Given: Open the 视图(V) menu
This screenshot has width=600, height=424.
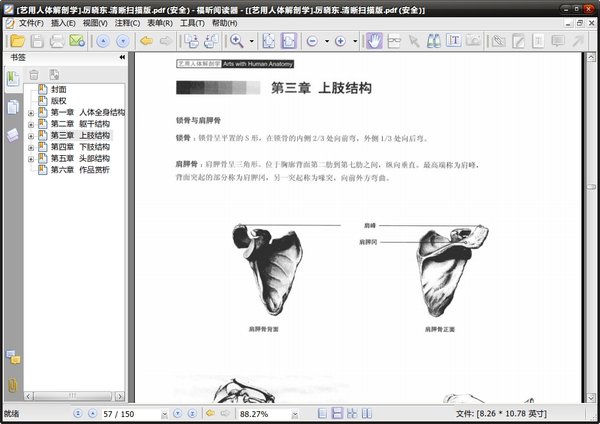Looking at the screenshot, I should (x=95, y=23).
